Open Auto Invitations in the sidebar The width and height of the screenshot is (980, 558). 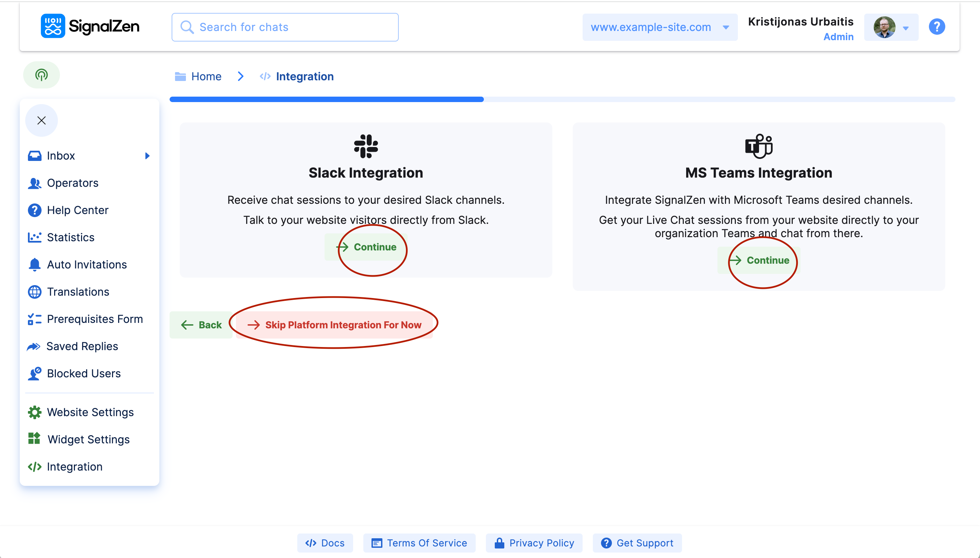(x=86, y=264)
